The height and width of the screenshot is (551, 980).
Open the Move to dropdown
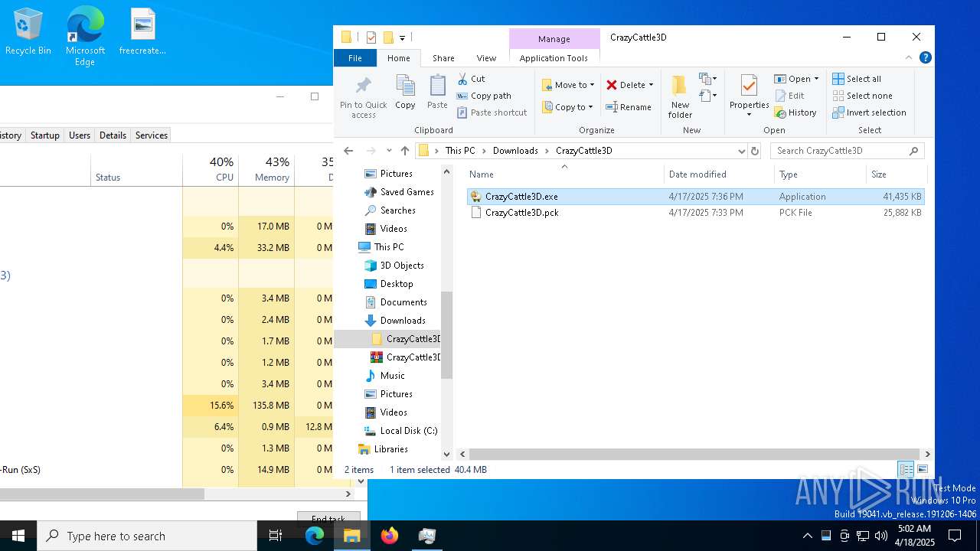click(568, 85)
